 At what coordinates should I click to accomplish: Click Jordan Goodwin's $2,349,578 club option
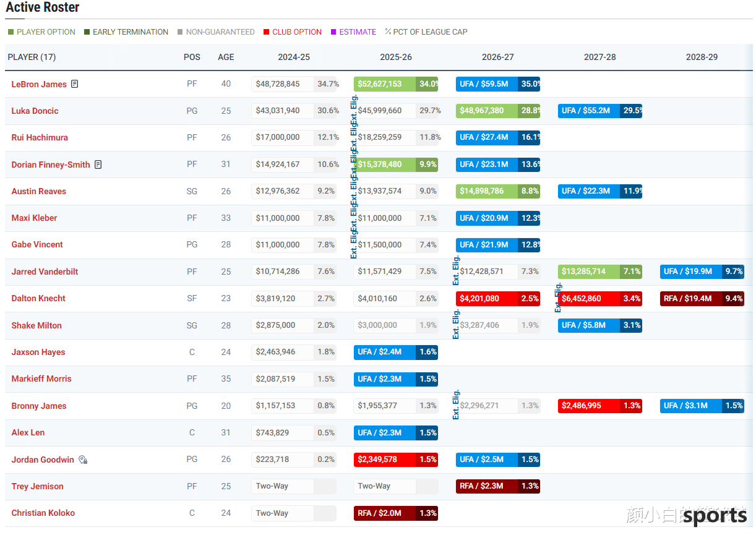396,460
